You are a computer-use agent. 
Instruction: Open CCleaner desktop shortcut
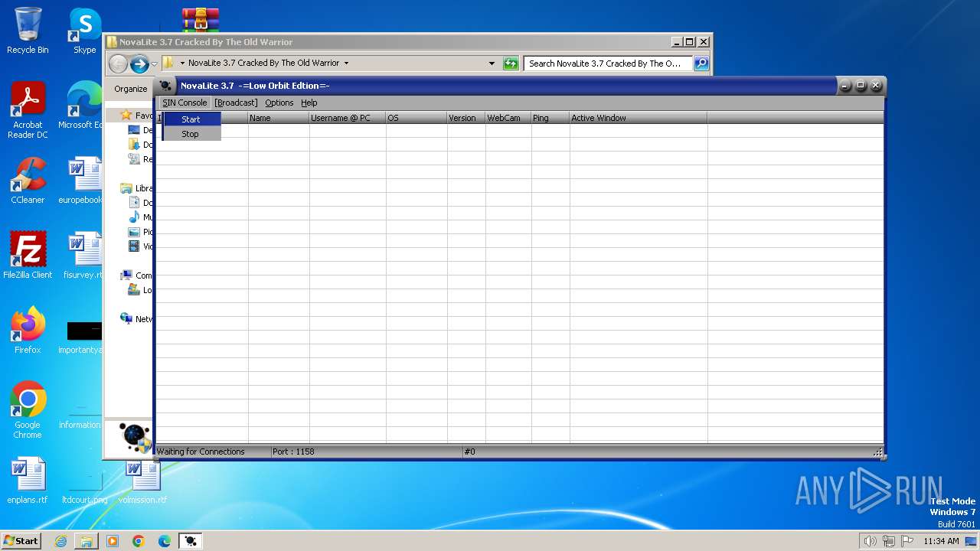click(28, 181)
